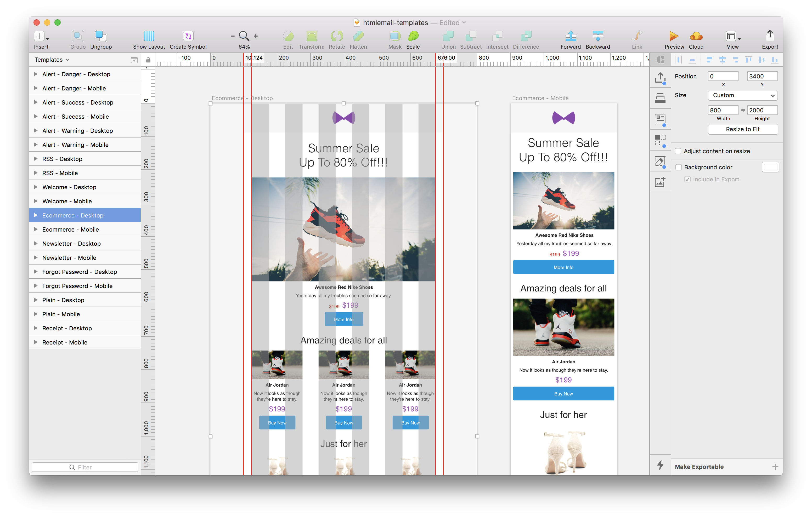Click the background color swatch
This screenshot has width=812, height=517.
(770, 168)
